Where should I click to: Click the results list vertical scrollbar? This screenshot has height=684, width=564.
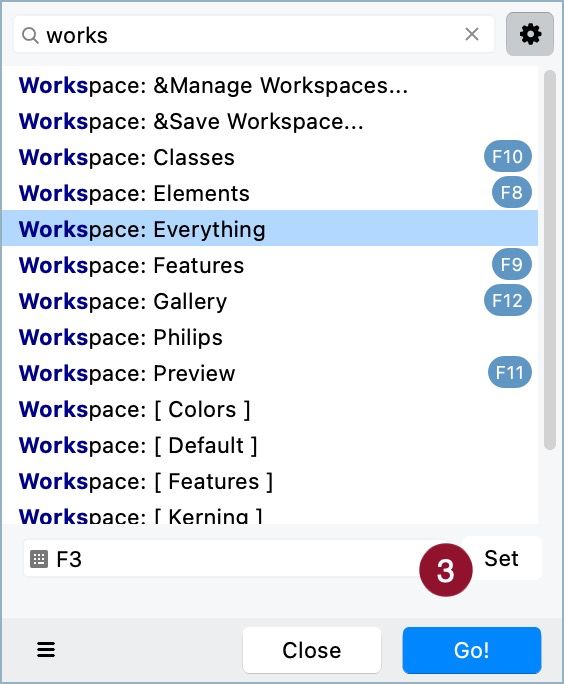550,260
